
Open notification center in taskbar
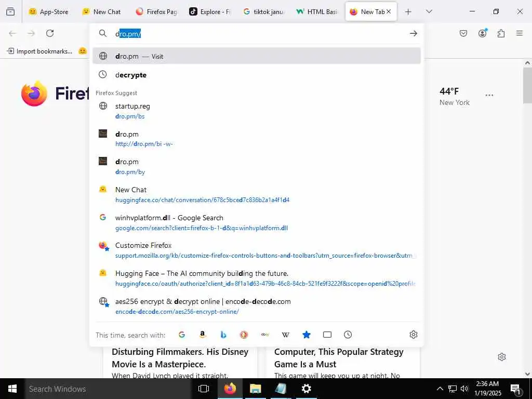coord(515,389)
